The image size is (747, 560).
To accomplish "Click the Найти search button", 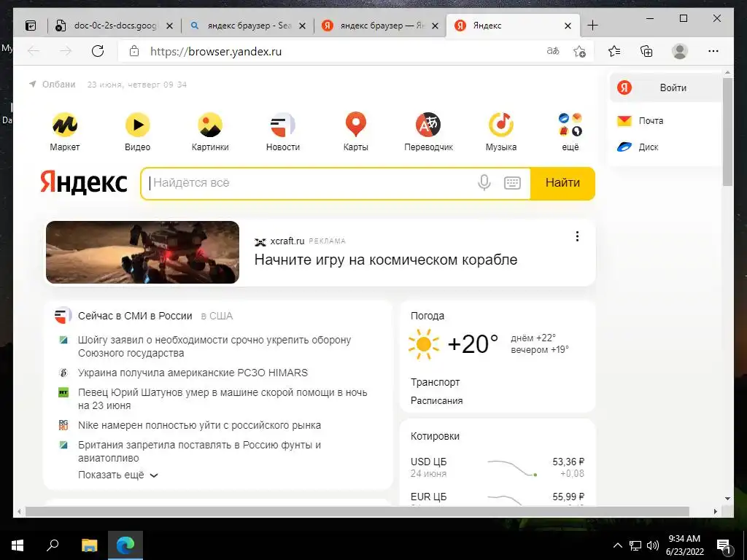I will 562,183.
